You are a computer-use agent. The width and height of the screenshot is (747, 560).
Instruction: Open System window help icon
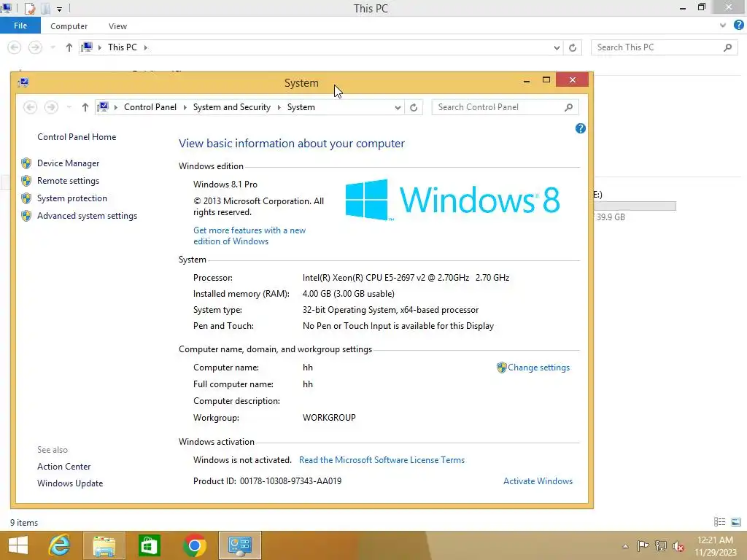(580, 128)
